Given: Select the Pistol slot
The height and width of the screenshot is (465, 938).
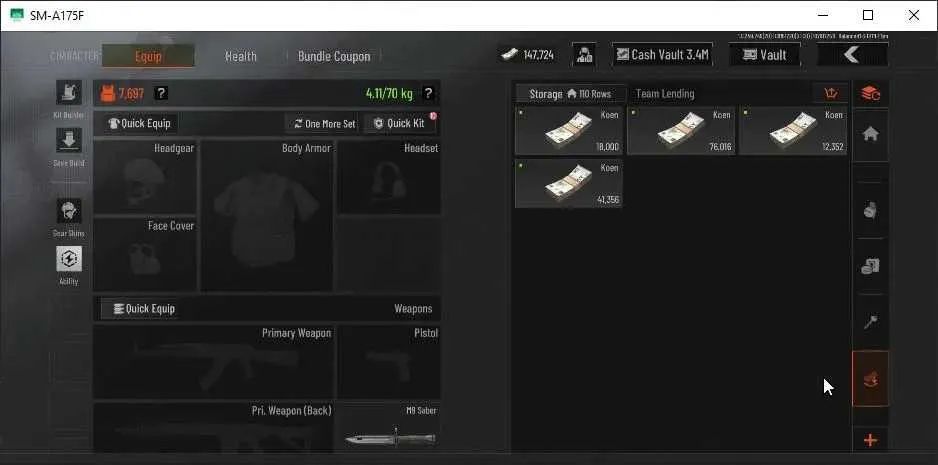Looking at the screenshot, I should point(389,362).
